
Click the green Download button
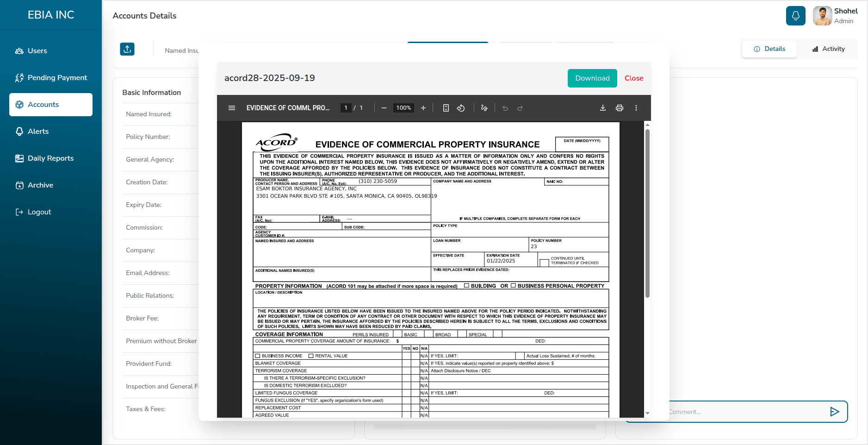tap(592, 78)
